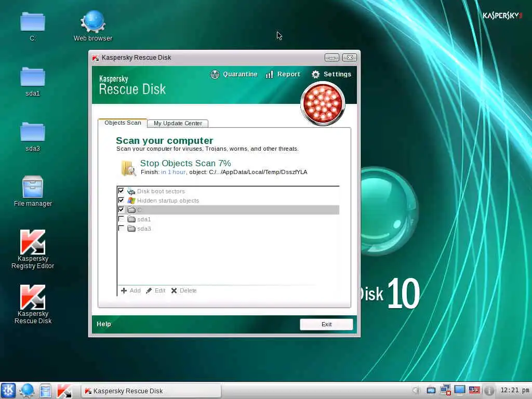Launch Kaspersky icon in taskbar quicklaunch

[x=64, y=391]
